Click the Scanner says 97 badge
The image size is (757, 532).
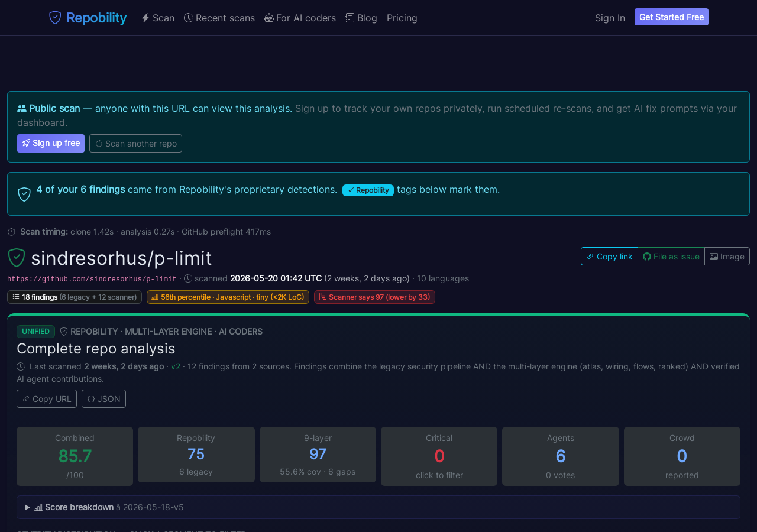(x=374, y=297)
